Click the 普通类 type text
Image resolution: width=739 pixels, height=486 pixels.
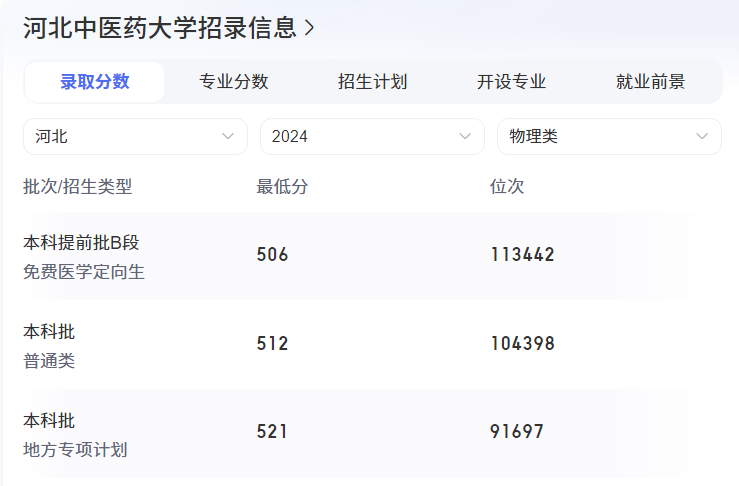click(49, 362)
